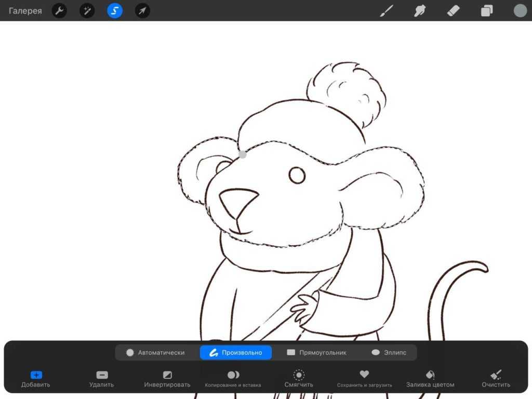
Task: Open the Layers panel
Action: (487, 10)
